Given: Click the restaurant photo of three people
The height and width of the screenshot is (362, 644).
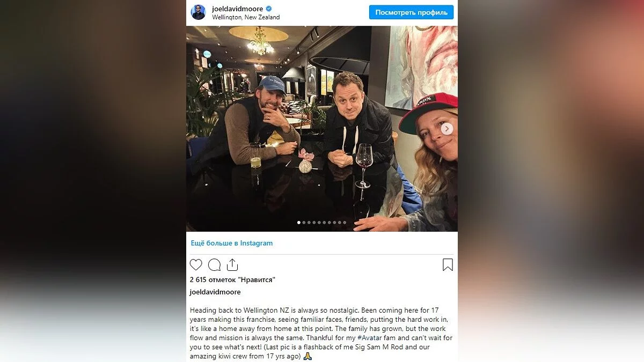Looking at the screenshot, I should [322, 129].
